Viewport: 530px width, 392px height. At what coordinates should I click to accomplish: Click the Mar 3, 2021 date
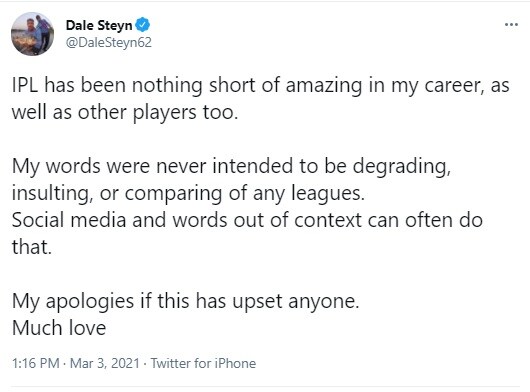tap(104, 363)
